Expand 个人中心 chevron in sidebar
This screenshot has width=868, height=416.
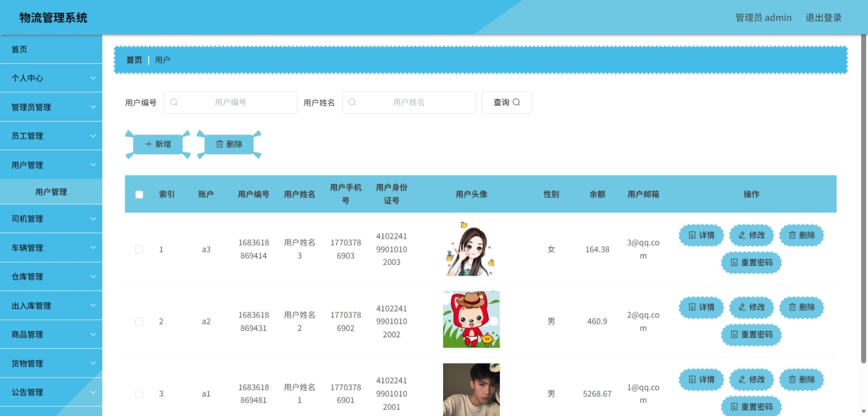click(93, 78)
